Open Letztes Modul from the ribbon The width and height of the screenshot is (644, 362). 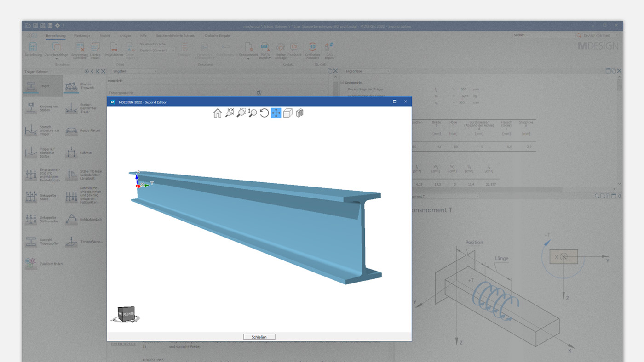point(95,51)
